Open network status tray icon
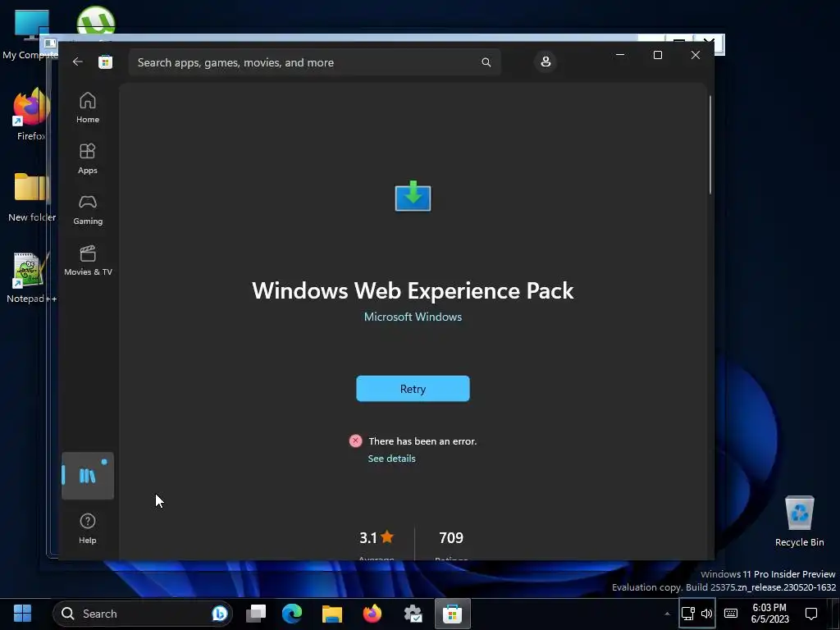The image size is (840, 630). tap(688, 614)
